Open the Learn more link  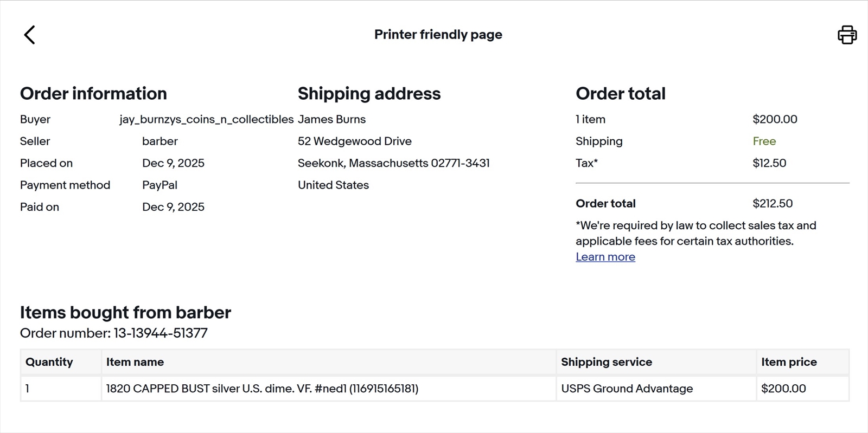[x=605, y=257]
